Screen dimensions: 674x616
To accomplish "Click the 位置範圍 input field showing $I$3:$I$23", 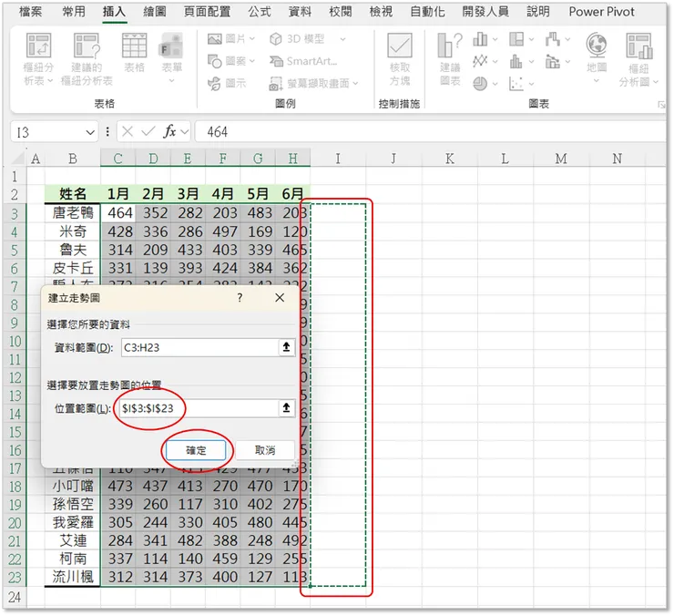I will coord(199,408).
